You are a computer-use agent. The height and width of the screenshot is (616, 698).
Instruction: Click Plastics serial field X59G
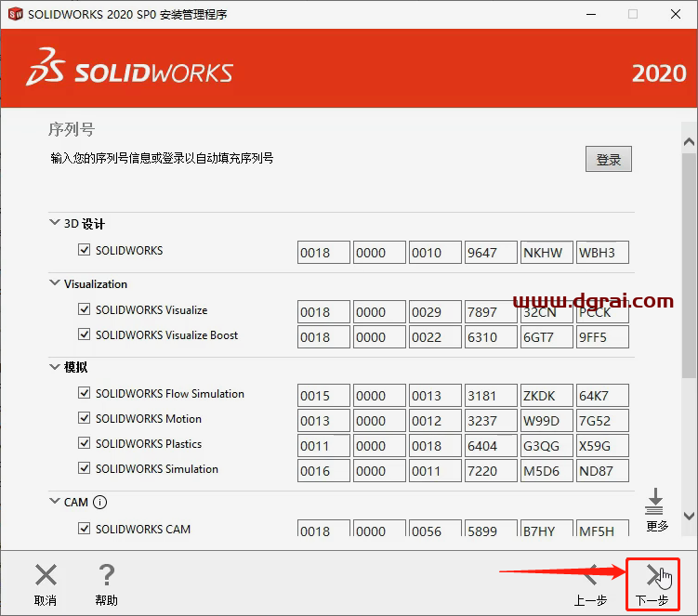pyautogui.click(x=602, y=446)
